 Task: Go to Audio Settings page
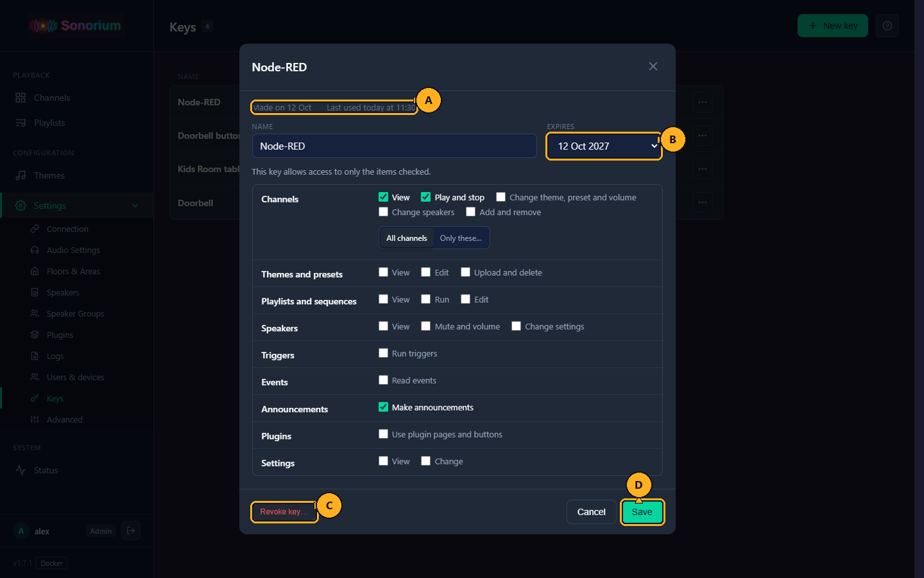coord(73,250)
